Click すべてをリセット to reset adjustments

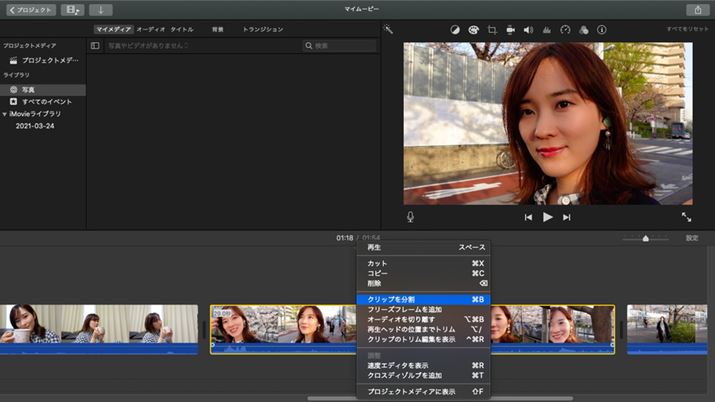click(688, 30)
